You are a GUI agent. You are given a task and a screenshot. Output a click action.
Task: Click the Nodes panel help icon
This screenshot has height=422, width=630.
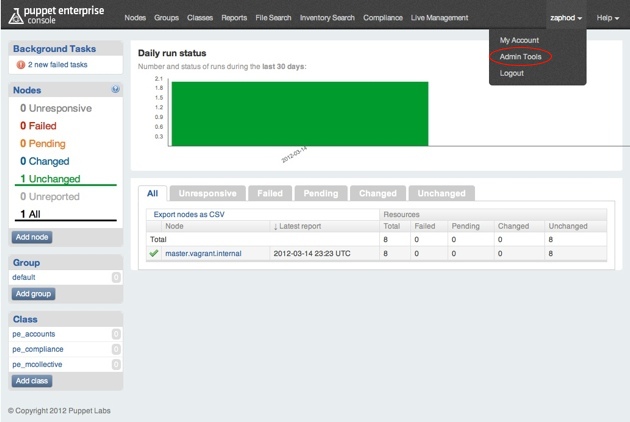coord(115,89)
